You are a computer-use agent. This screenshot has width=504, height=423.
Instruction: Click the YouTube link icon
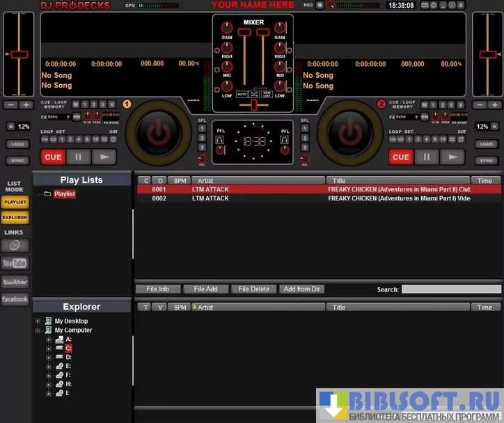pyautogui.click(x=15, y=263)
